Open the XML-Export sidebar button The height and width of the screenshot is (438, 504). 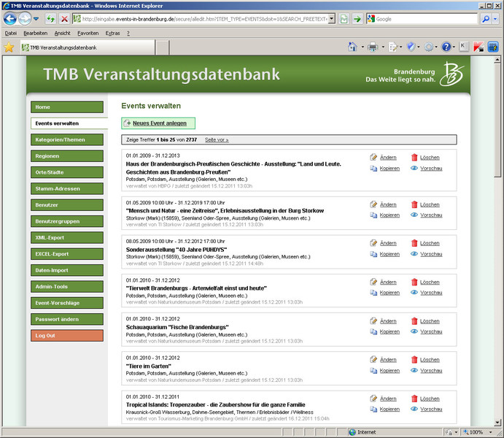pyautogui.click(x=67, y=238)
